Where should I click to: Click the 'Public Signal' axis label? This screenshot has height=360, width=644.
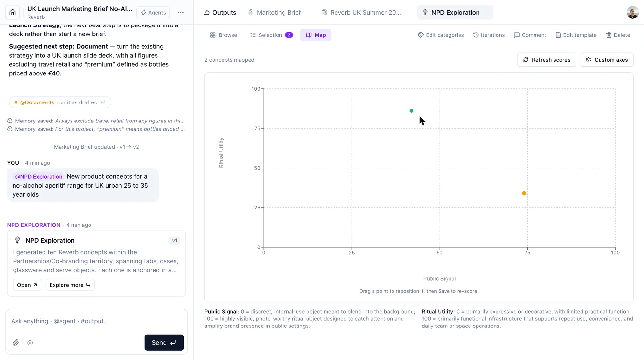(439, 278)
